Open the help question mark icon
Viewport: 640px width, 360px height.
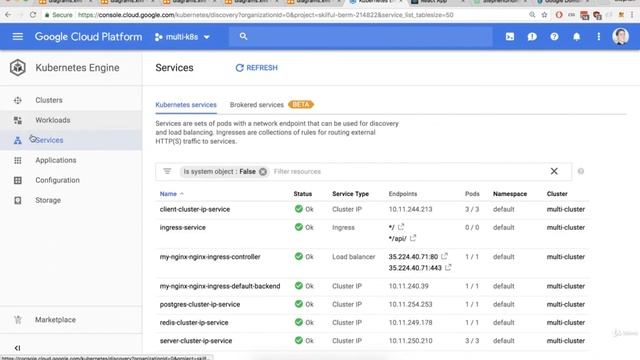point(554,37)
